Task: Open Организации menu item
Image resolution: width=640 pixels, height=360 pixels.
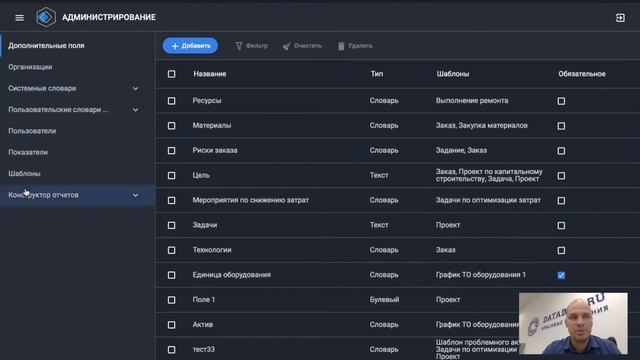Action: click(x=78, y=67)
